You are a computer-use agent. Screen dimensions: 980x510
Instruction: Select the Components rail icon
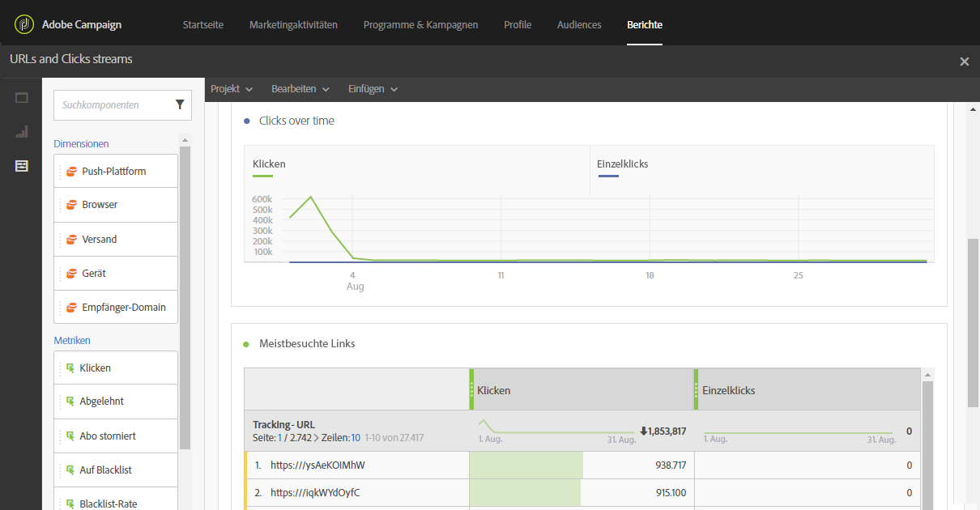point(22,165)
